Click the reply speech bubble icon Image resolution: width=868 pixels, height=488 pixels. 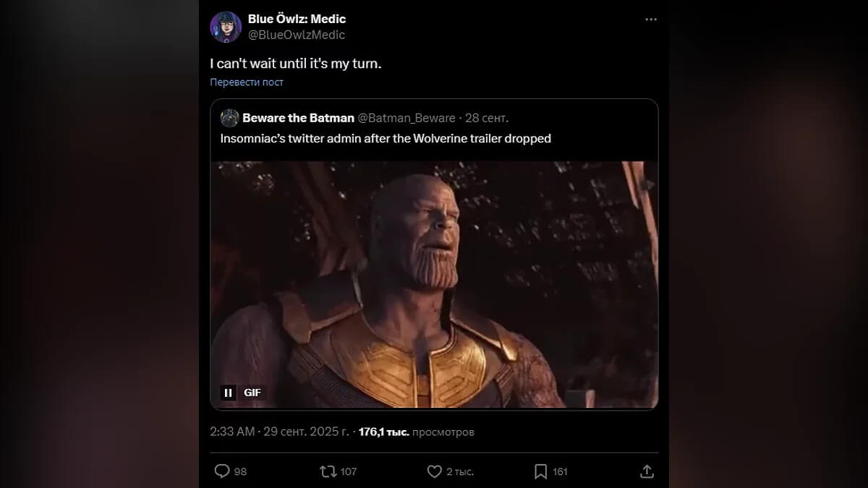222,471
